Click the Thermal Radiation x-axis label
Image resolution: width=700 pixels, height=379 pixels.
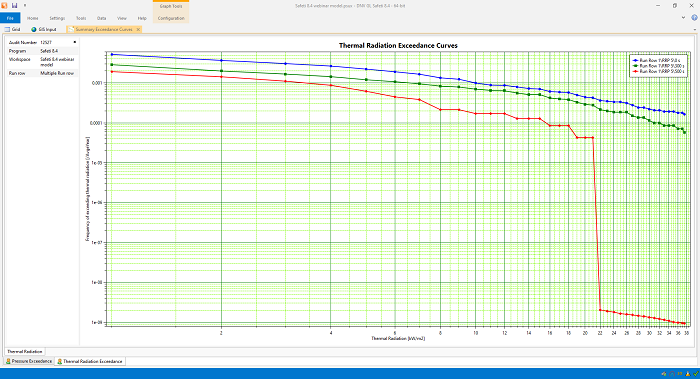(398, 339)
